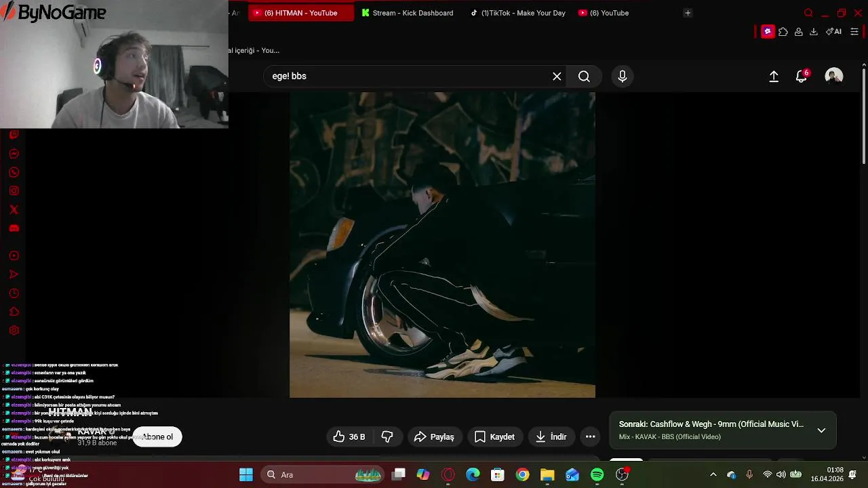This screenshot has height=488, width=868.
Task: Start voice search with microphone
Action: 623,77
